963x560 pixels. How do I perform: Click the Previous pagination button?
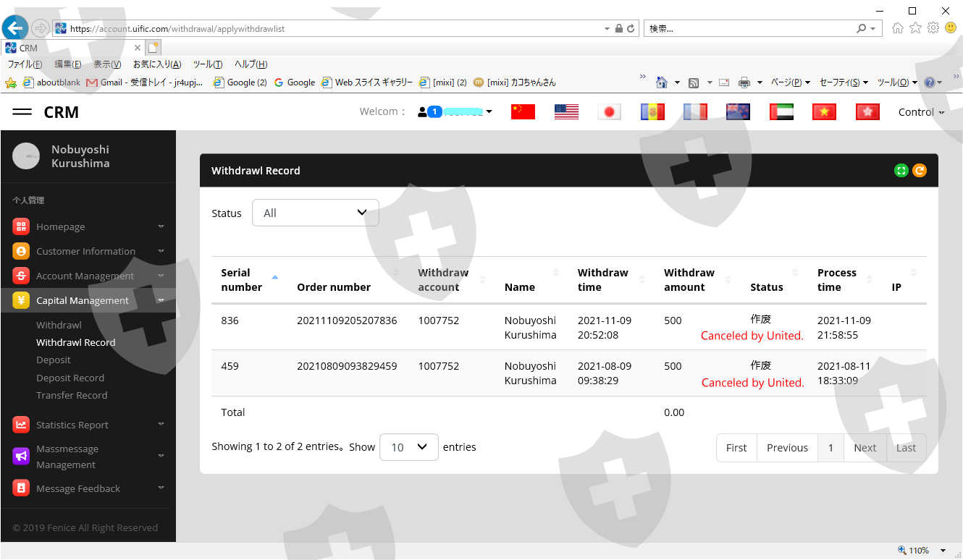[787, 448]
